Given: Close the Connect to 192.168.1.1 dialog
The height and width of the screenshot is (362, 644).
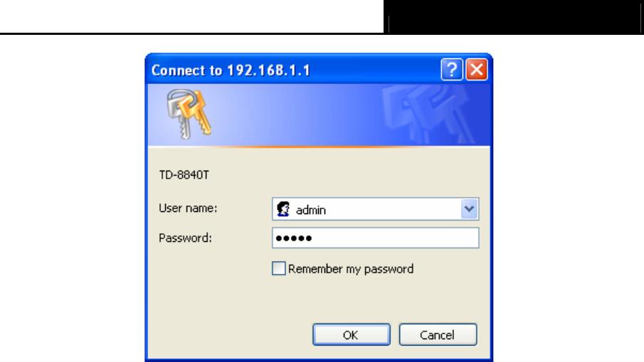Looking at the screenshot, I should 477,70.
